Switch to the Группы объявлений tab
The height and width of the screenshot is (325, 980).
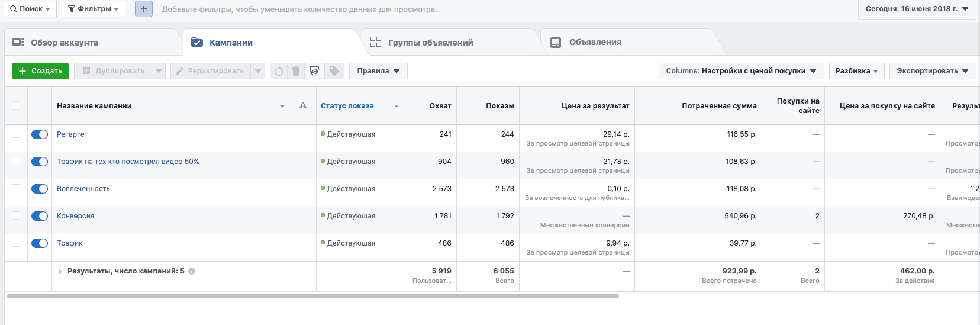(430, 43)
